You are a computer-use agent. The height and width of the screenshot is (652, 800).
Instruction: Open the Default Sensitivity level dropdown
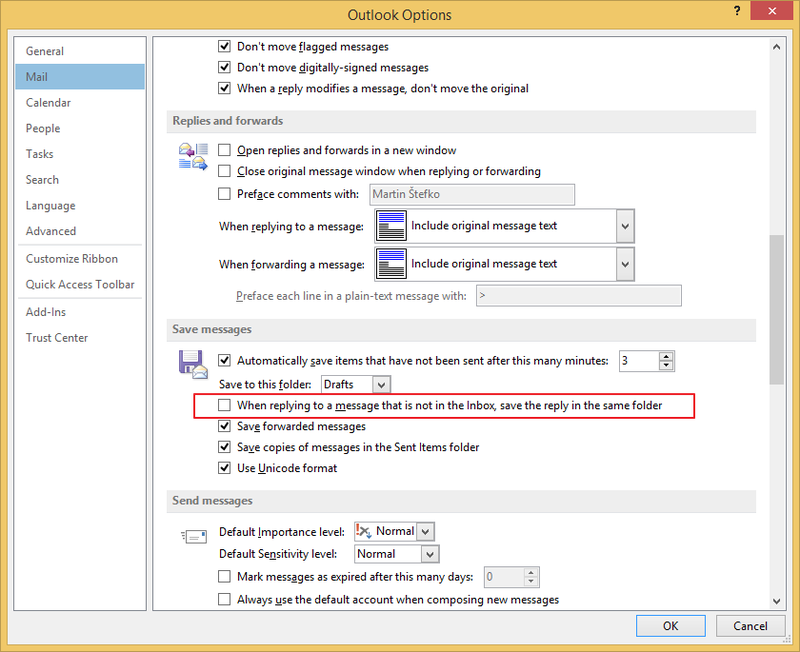430,554
